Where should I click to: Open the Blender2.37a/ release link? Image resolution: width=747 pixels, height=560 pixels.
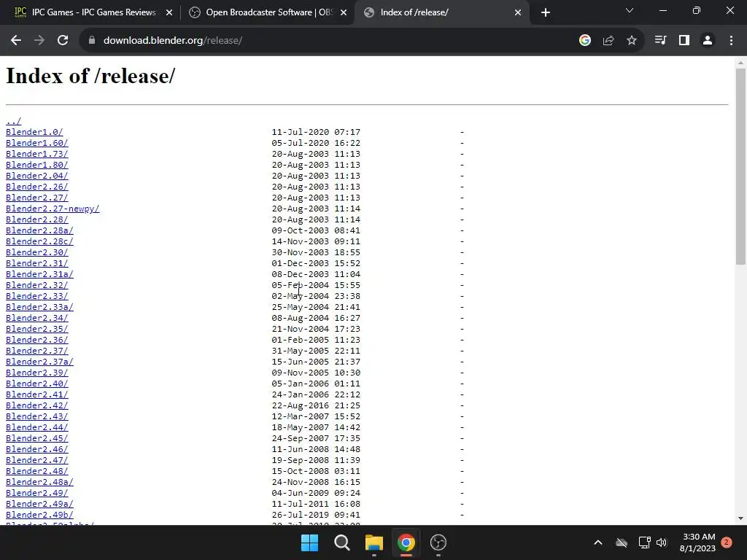[x=39, y=362]
